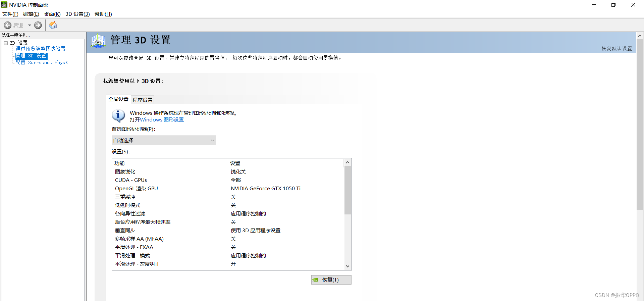The image size is (644, 301).
Task: Select the 多帧采样 AA (MFAA) row
Action: [x=228, y=239]
